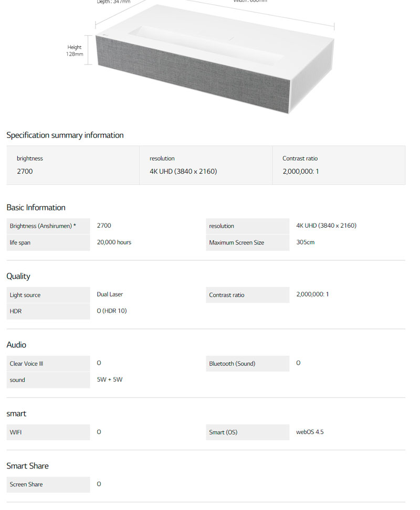The image size is (420, 510).
Task: Click the Light source label
Action: (25, 295)
